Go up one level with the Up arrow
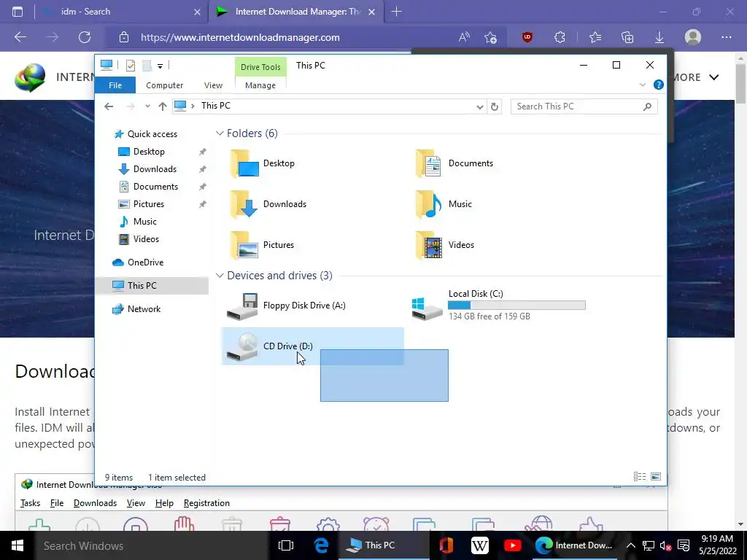The width and height of the screenshot is (747, 560). [163, 106]
